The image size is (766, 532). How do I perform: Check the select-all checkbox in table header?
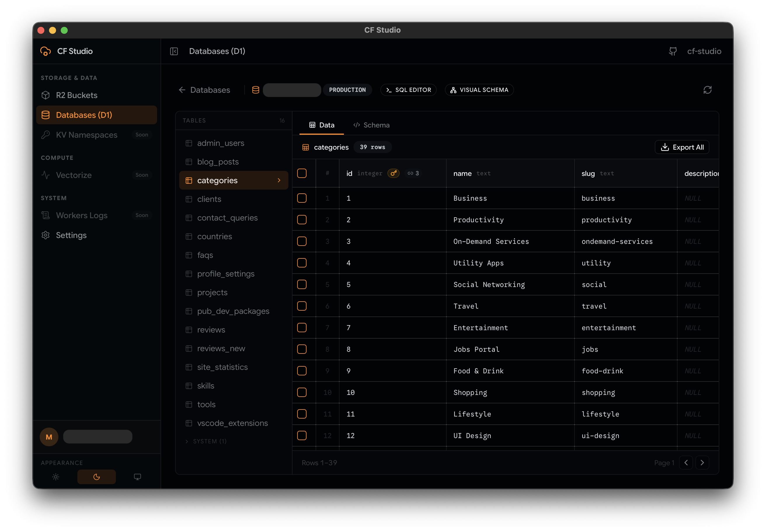tap(302, 173)
